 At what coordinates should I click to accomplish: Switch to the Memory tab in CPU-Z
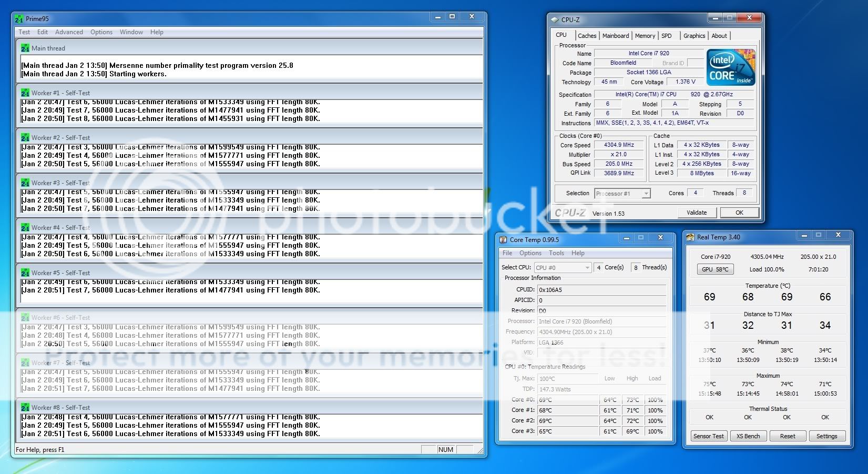click(x=645, y=36)
